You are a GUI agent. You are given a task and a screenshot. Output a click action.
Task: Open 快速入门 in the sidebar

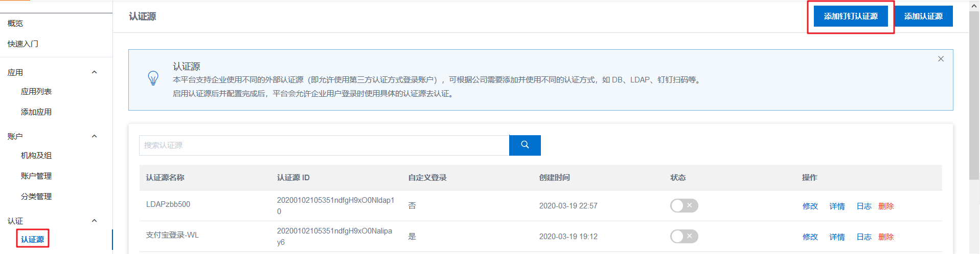[23, 44]
